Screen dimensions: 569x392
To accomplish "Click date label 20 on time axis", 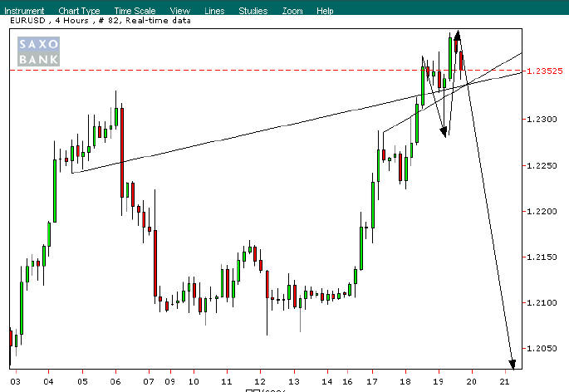I will point(471,381).
